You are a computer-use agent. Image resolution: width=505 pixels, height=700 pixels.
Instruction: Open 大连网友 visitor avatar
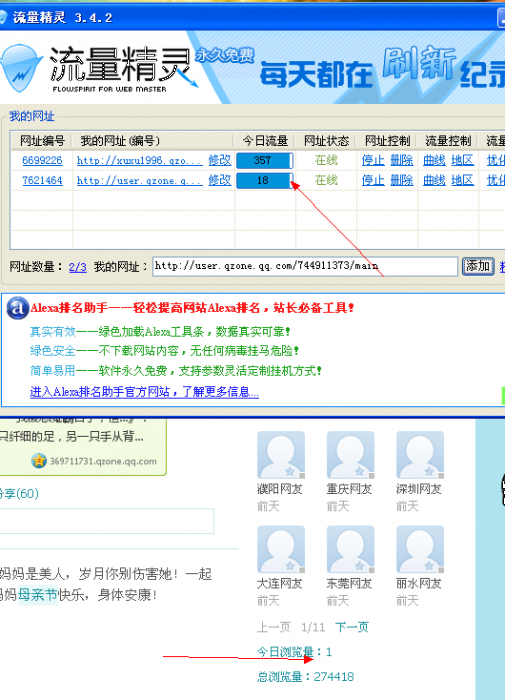(280, 549)
